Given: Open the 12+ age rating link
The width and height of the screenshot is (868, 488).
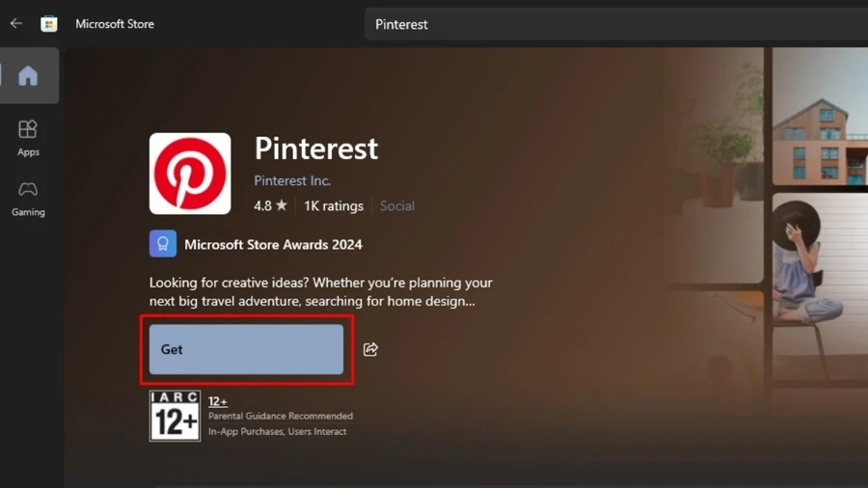Looking at the screenshot, I should [x=218, y=401].
